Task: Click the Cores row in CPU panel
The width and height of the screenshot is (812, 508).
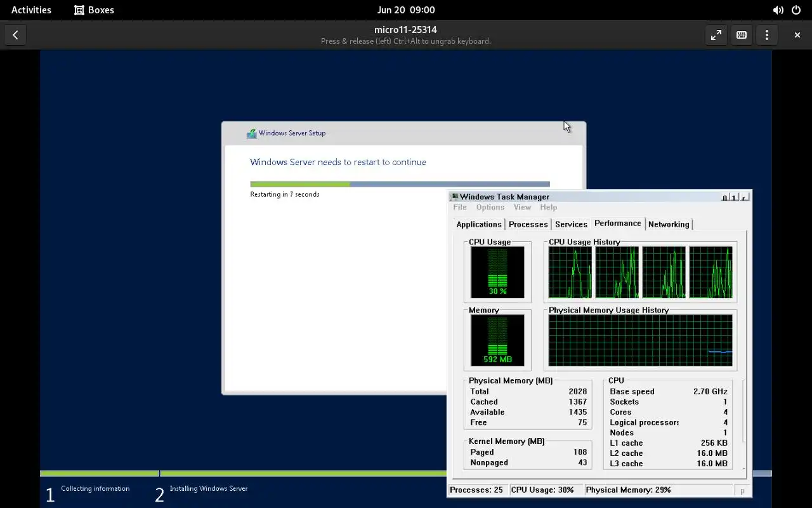Action: click(669, 412)
